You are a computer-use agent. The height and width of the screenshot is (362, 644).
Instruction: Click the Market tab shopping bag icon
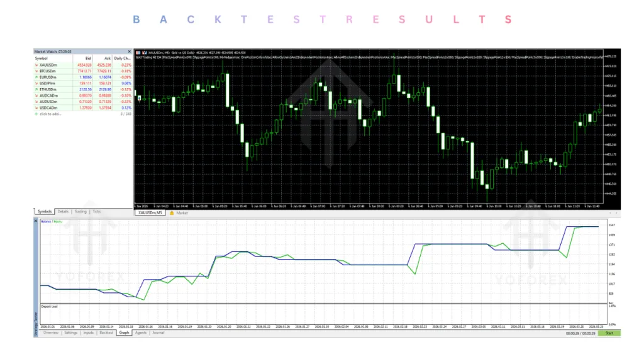[172, 213]
